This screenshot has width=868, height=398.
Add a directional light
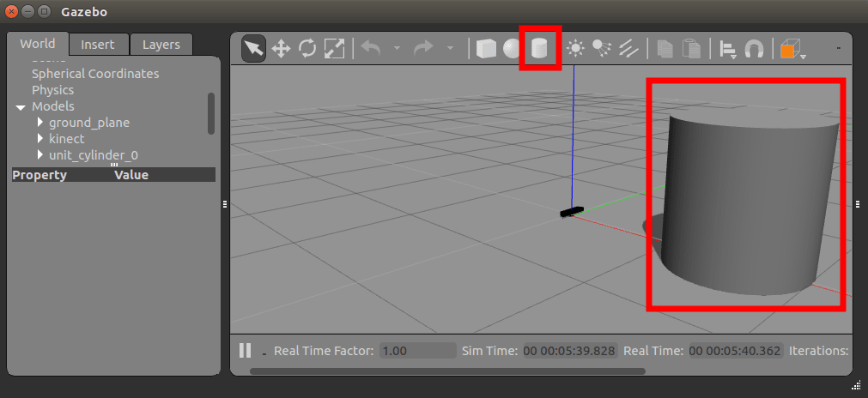(628, 49)
